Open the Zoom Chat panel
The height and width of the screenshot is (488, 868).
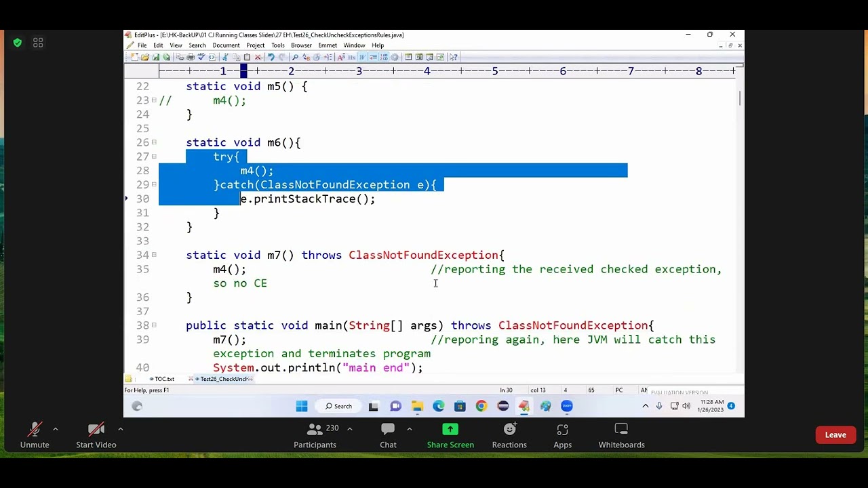(x=388, y=435)
